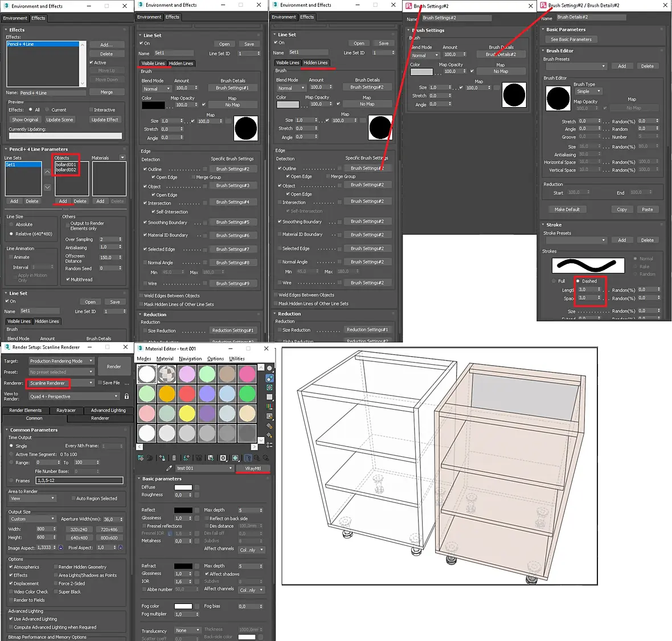Open Material ID Channel icon labeled 0
Screen dimensions: 672x641
coord(223,458)
